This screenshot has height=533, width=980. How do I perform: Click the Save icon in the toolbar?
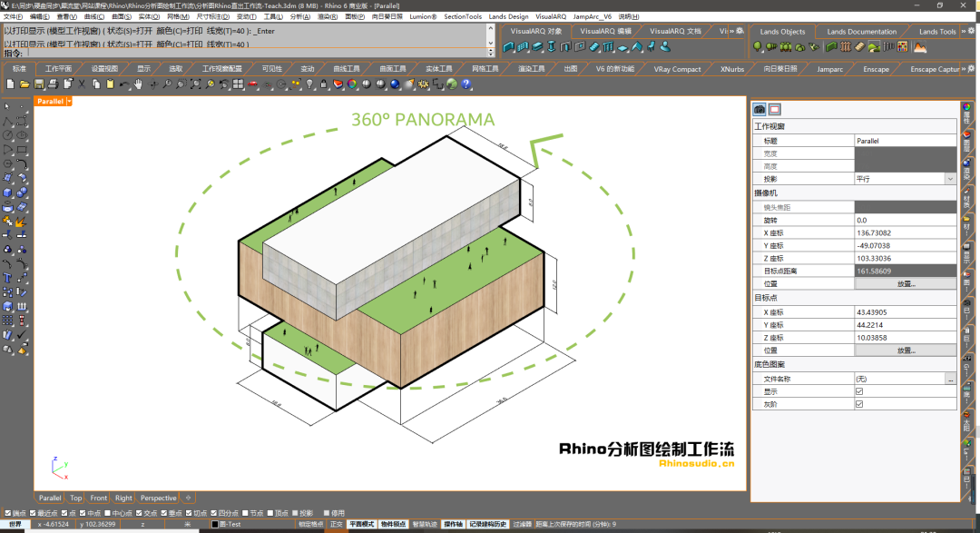(x=38, y=85)
